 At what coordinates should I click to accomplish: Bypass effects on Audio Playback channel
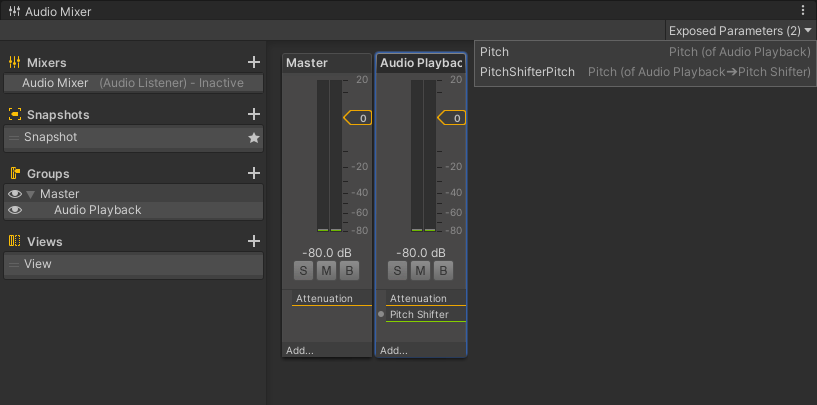(444, 270)
